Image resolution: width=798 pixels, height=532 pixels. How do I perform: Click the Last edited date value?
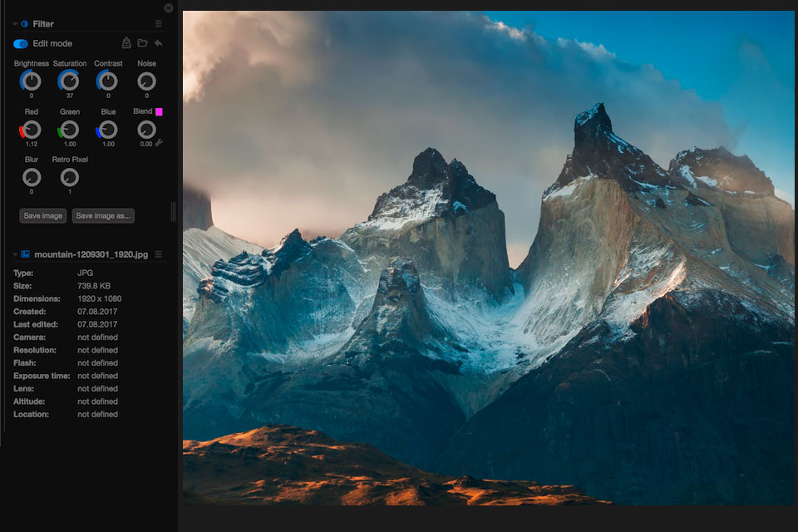97,324
